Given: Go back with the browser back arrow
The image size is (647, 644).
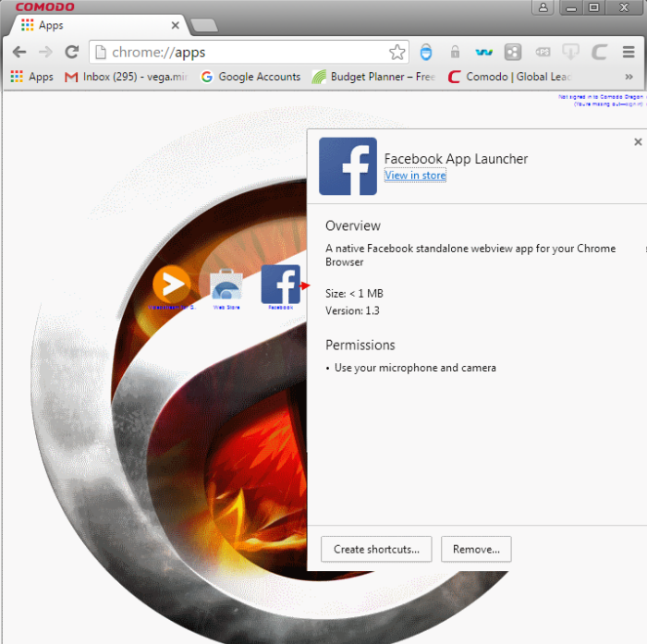Looking at the screenshot, I should coord(19,53).
